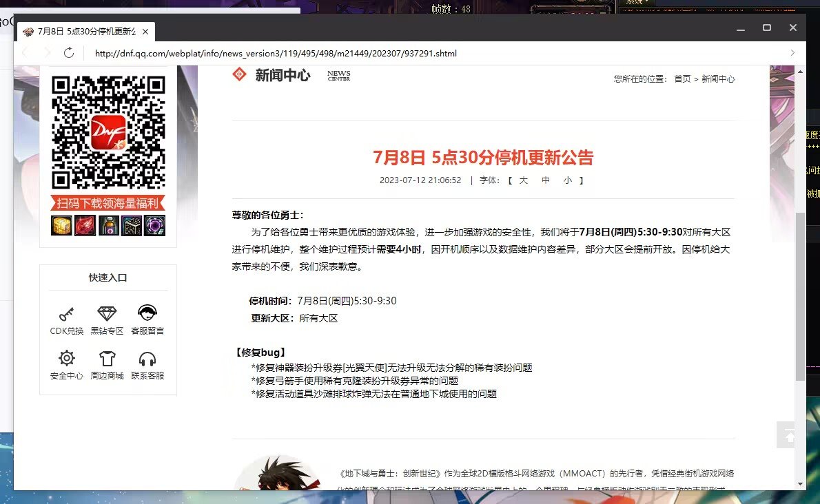Image resolution: width=820 pixels, height=504 pixels.
Task: Click the 帧数：48 counter in game window
Action: [x=451, y=9]
